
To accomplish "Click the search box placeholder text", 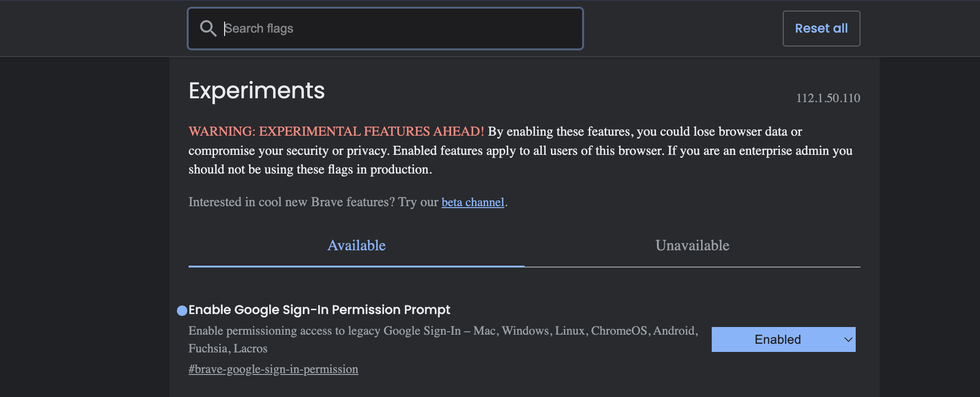I will coord(260,28).
